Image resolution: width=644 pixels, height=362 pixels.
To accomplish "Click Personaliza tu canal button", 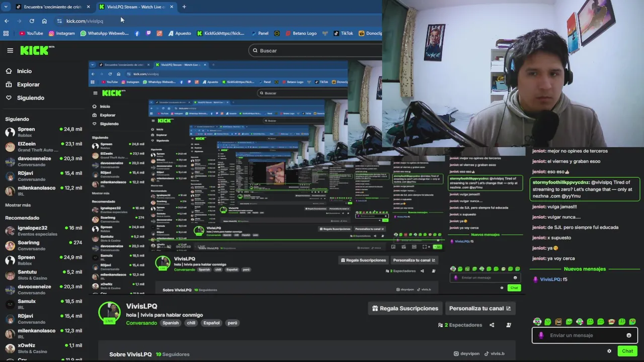I will (x=479, y=308).
